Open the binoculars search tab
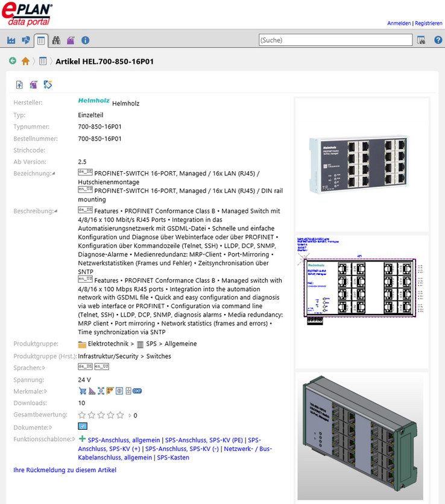Viewport: 445px width, 504px height. click(56, 40)
